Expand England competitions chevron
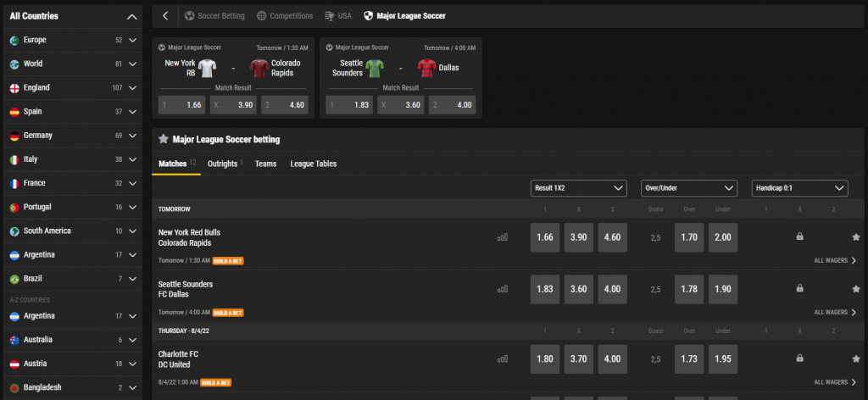 [x=132, y=88]
